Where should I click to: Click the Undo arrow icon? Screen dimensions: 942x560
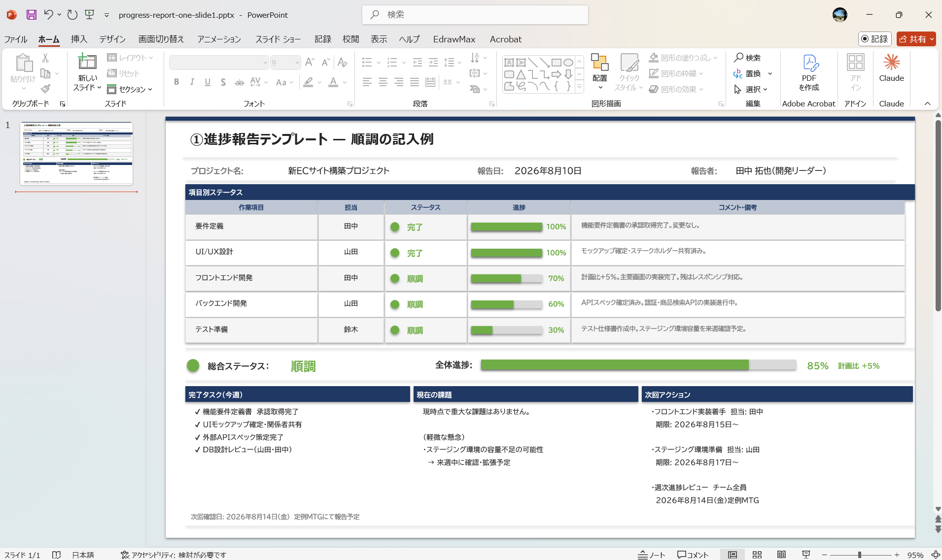(48, 15)
